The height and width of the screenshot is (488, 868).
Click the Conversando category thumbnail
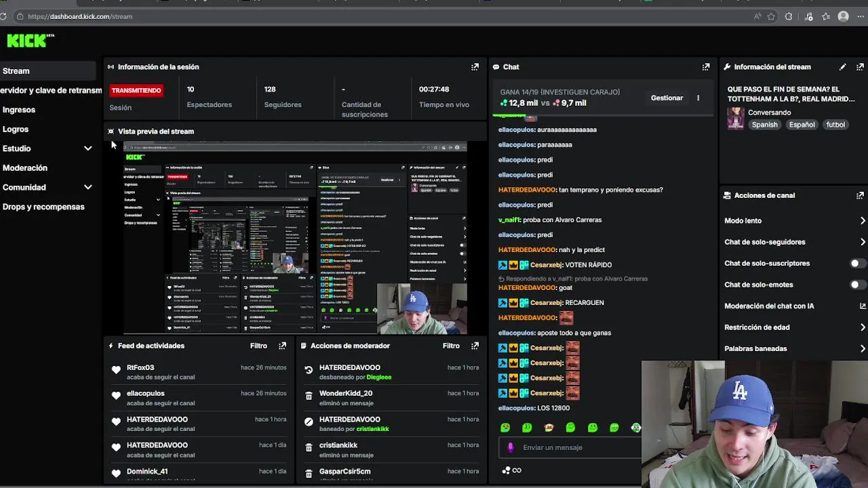coord(736,118)
